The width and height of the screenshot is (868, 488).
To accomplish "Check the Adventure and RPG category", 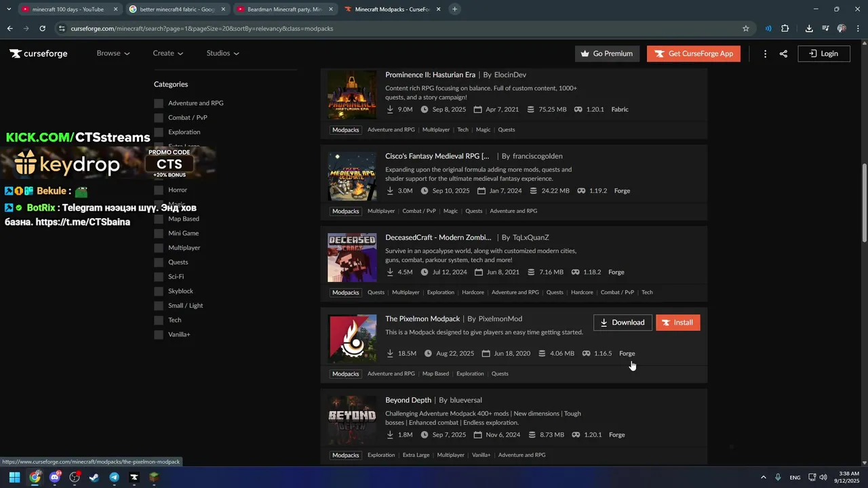I will click(x=159, y=103).
